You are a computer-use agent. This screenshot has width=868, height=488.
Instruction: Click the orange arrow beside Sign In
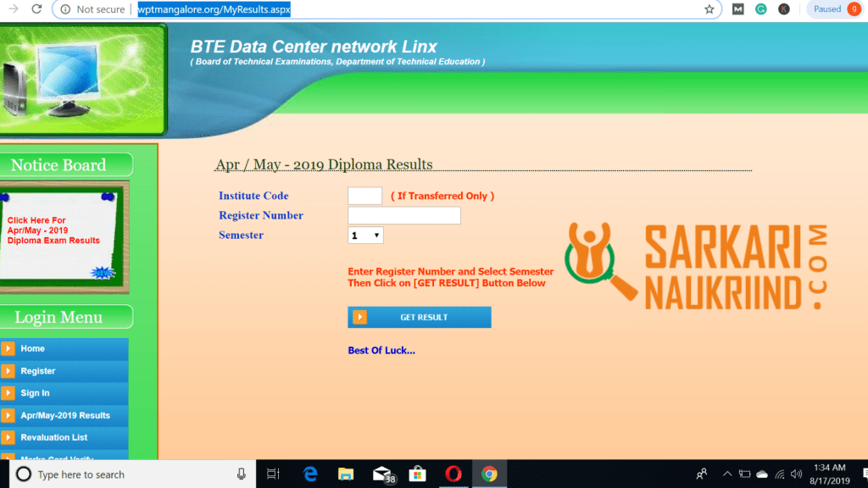click(x=8, y=393)
